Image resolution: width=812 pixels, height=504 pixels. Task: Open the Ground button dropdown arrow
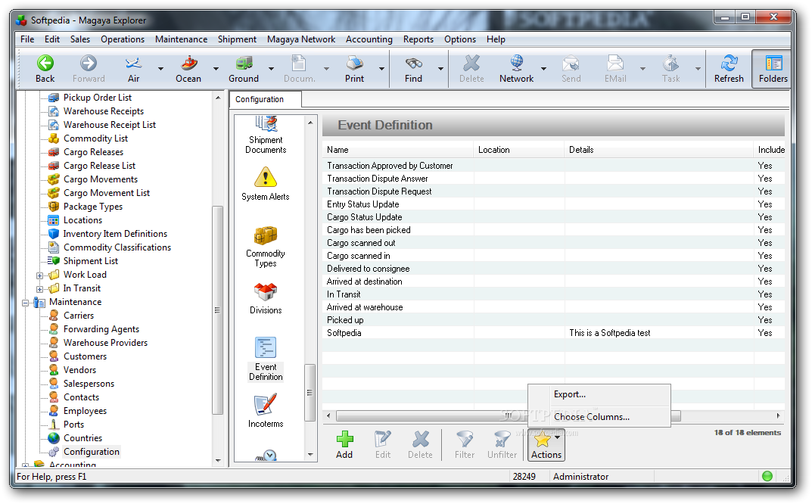[x=271, y=68]
